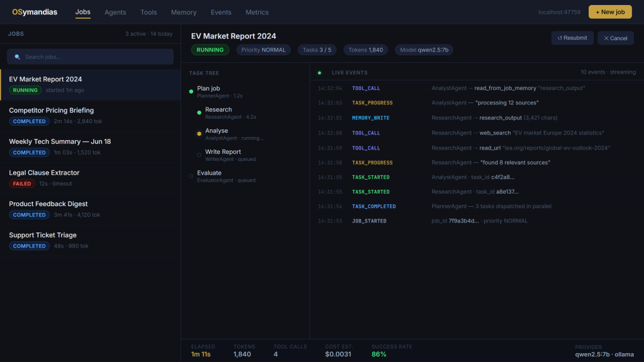
Task: Go to the Memory tab
Action: point(184,13)
